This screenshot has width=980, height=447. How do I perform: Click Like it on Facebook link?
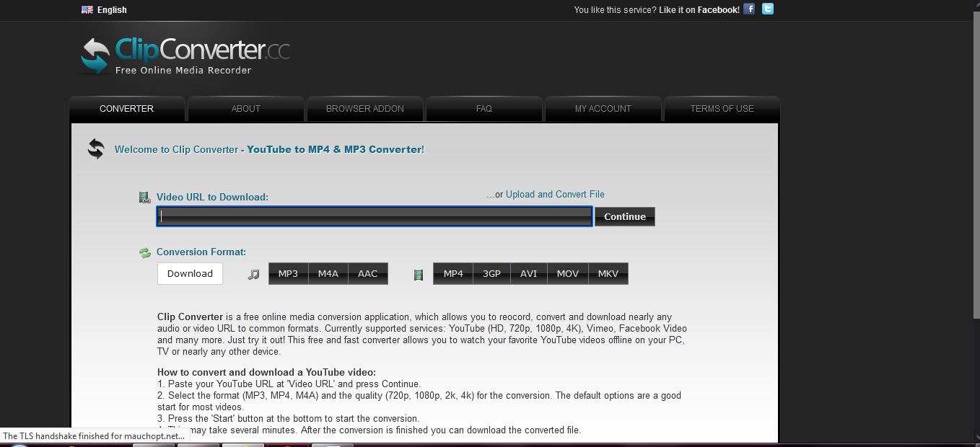699,10
